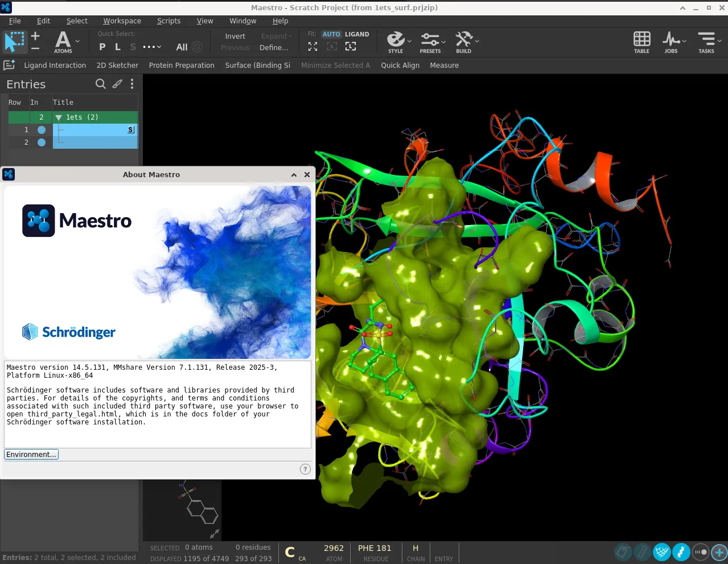The height and width of the screenshot is (564, 728).
Task: Click Invert selection
Action: coord(235,36)
